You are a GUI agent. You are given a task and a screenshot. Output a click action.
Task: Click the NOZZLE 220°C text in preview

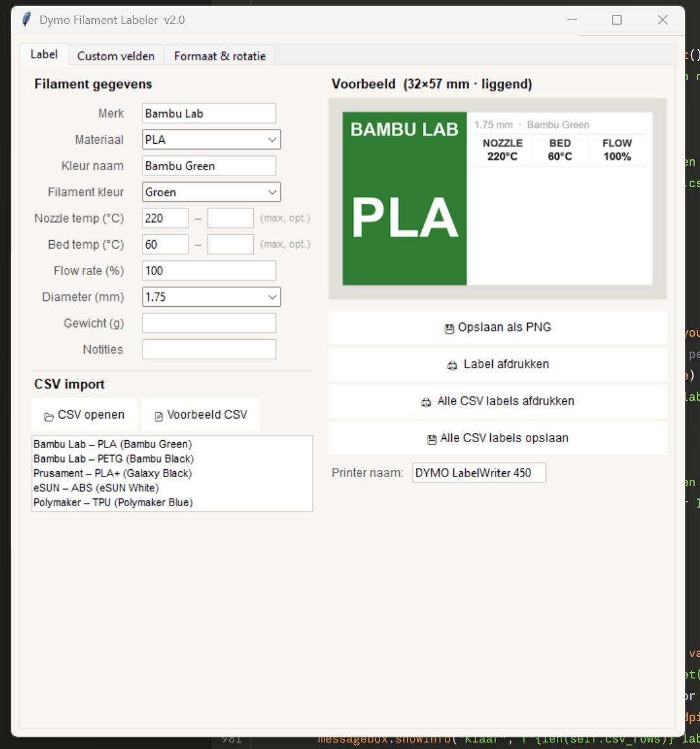pyautogui.click(x=502, y=150)
